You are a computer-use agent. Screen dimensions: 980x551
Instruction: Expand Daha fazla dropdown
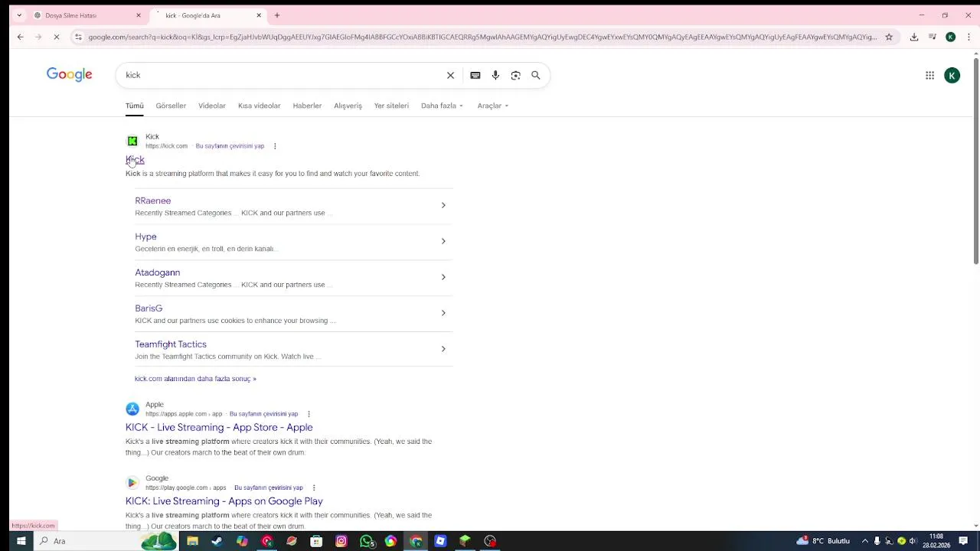click(x=442, y=106)
